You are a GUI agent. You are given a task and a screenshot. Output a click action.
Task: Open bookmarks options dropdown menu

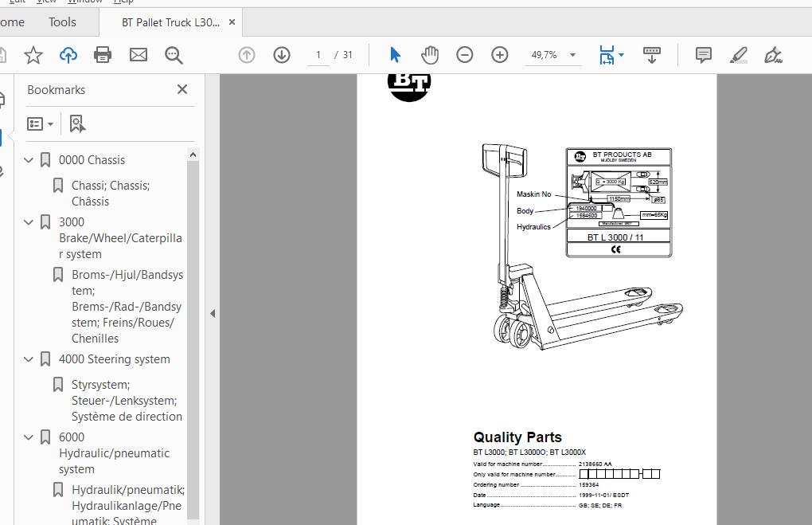click(x=40, y=123)
